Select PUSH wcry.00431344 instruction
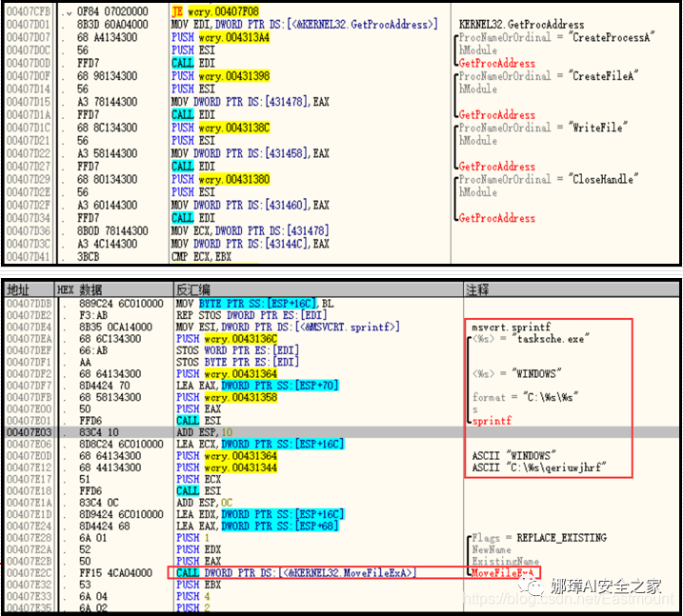The width and height of the screenshot is (683, 616). (227, 467)
